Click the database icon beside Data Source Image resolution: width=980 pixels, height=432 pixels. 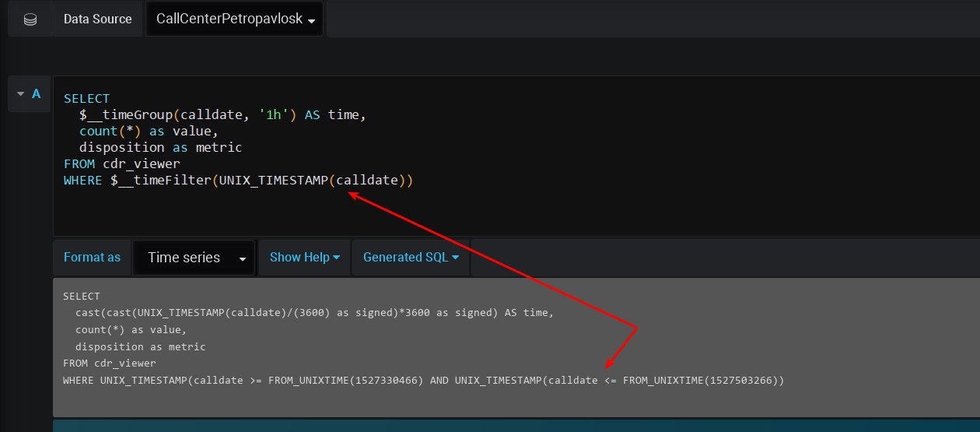(x=30, y=19)
